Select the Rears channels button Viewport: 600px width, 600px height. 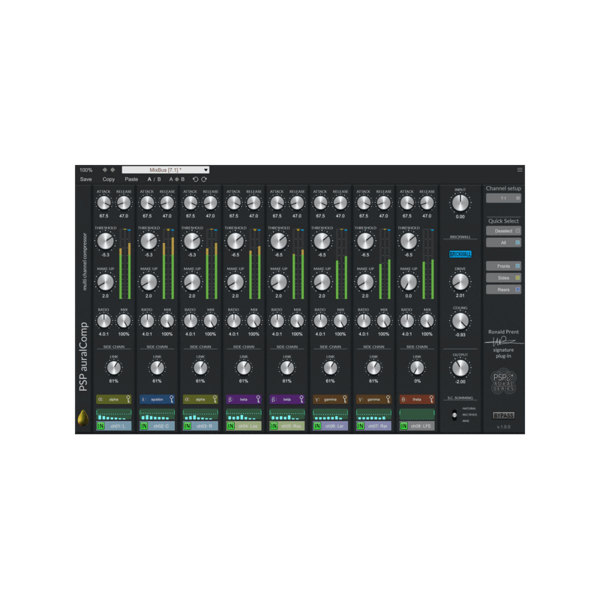503,290
